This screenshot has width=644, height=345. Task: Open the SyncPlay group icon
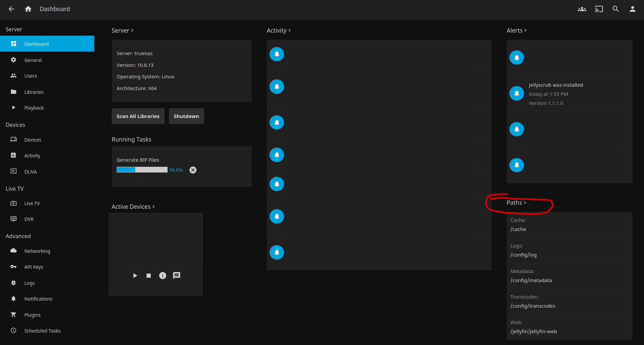pyautogui.click(x=582, y=9)
